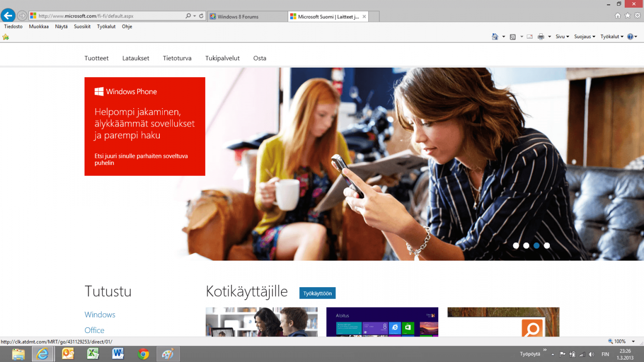
Task: Select the second carousel dot
Action: pyautogui.click(x=526, y=246)
